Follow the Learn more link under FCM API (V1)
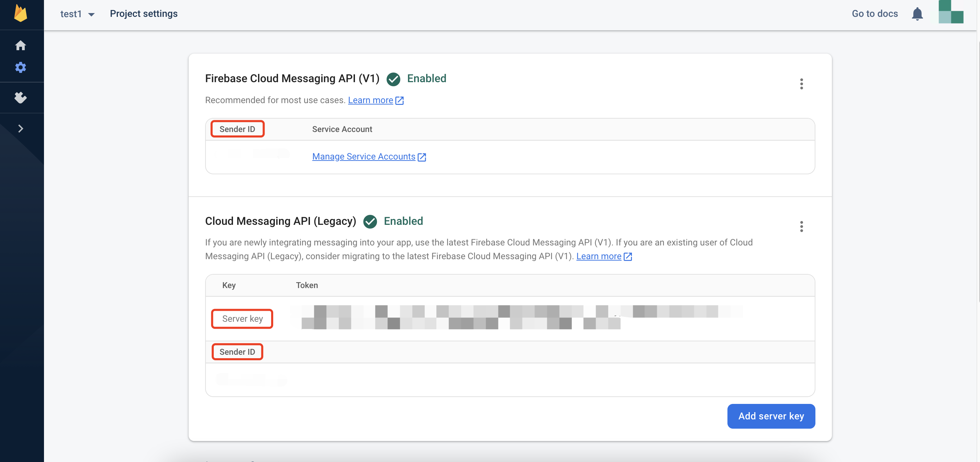Viewport: 980px width, 462px height. tap(370, 100)
